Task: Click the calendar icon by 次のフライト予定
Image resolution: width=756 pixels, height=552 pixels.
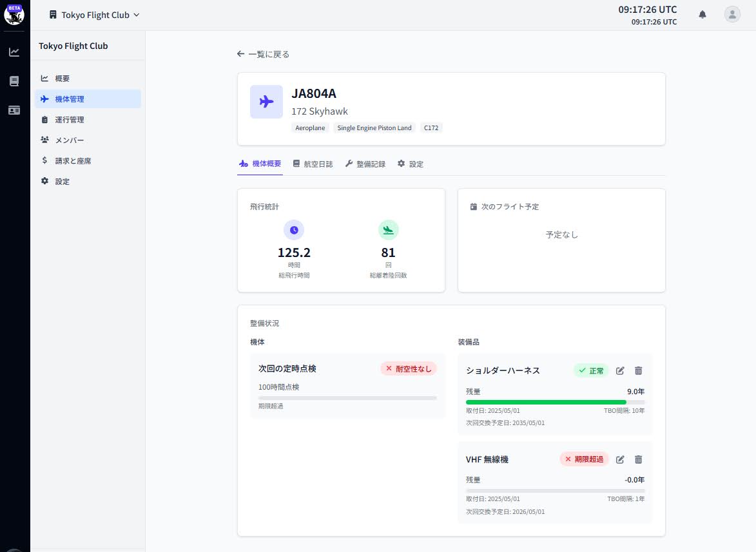Action: 474,207
